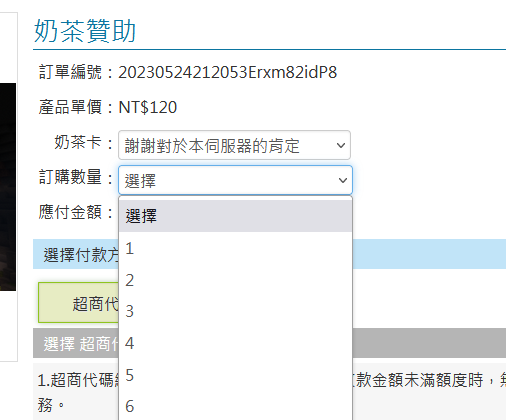Click the order number 20230524212053Erxm82idP8
Screen dimensions: 506x420
pos(228,72)
